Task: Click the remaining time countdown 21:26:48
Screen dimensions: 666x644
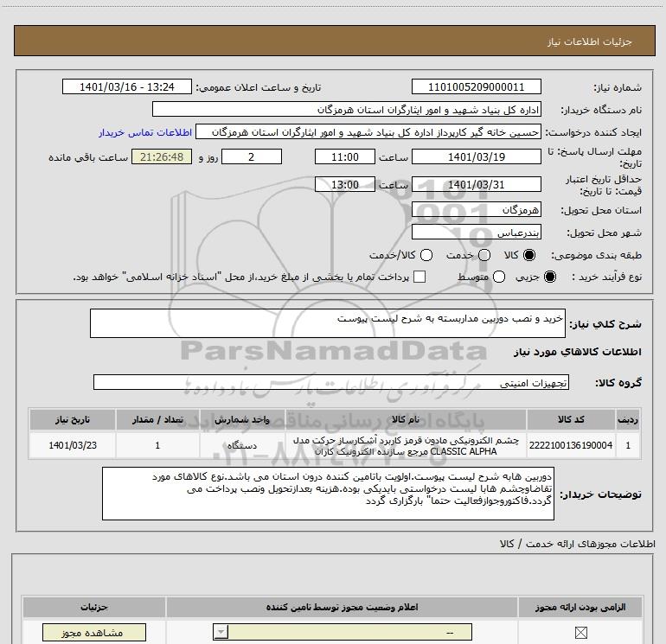Action: pyautogui.click(x=162, y=156)
